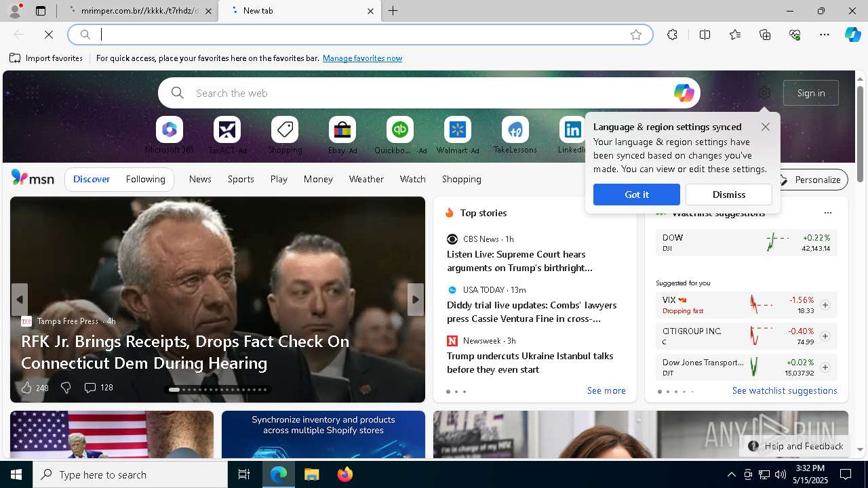Open the Sports section
The image size is (868, 488).
click(241, 179)
